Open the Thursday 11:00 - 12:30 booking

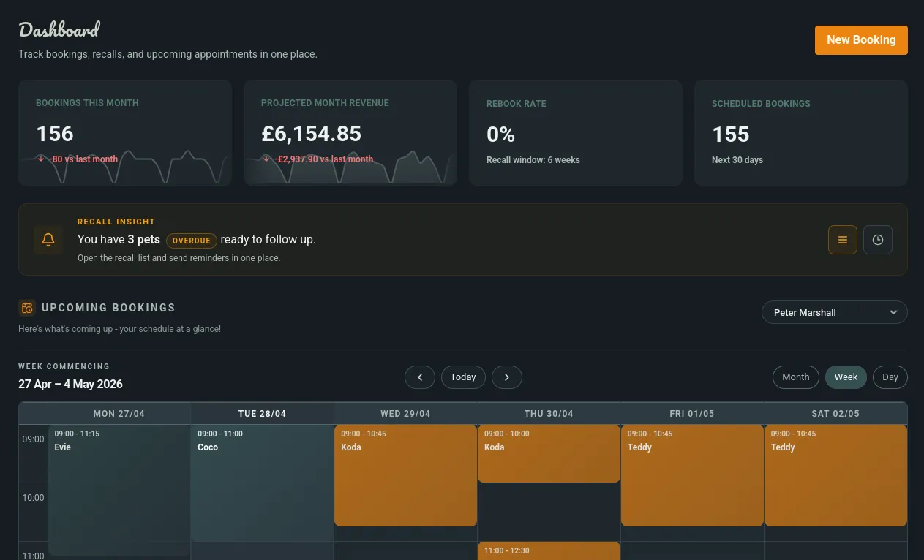(x=549, y=550)
